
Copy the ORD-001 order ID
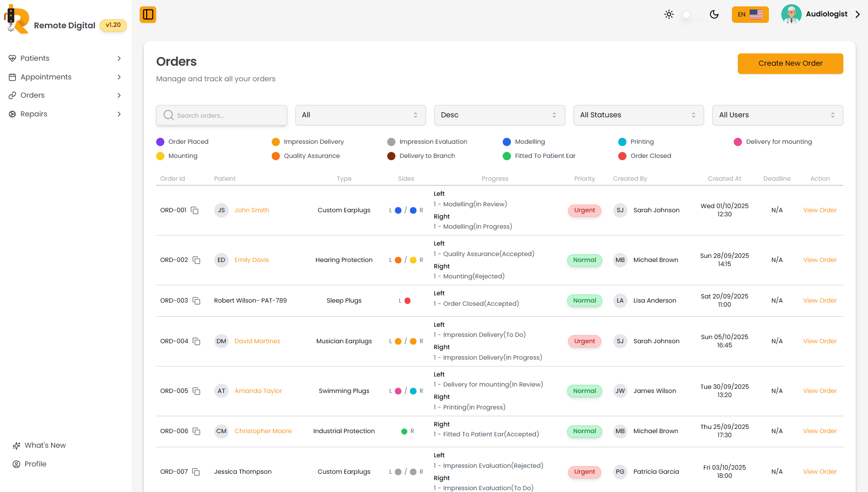point(195,210)
